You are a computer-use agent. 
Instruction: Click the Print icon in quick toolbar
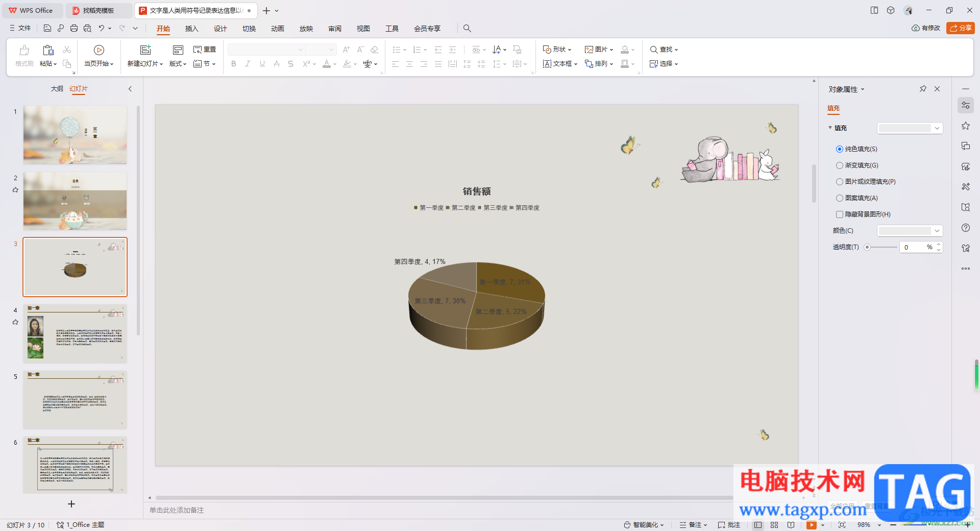74,28
